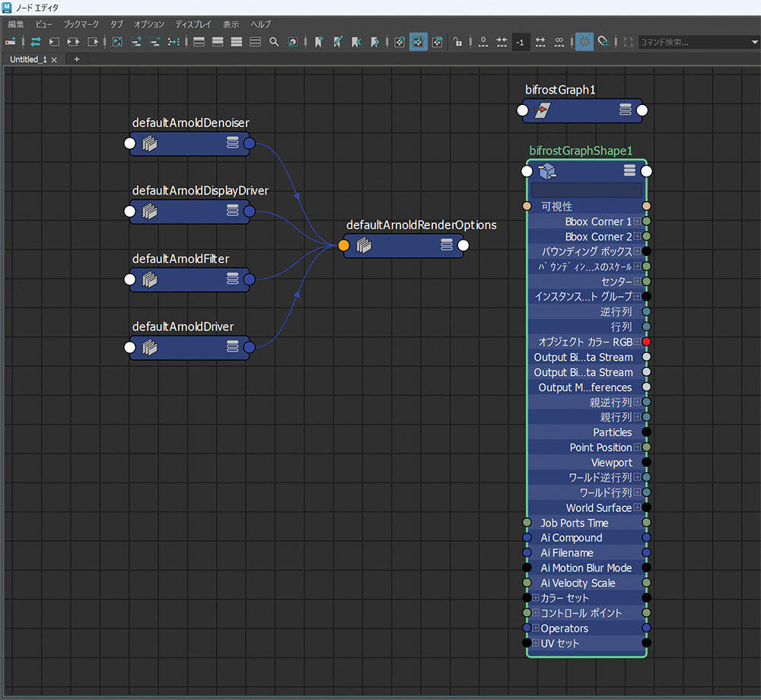Open the ヘルプ menu
This screenshot has height=700, width=761.
click(x=260, y=24)
